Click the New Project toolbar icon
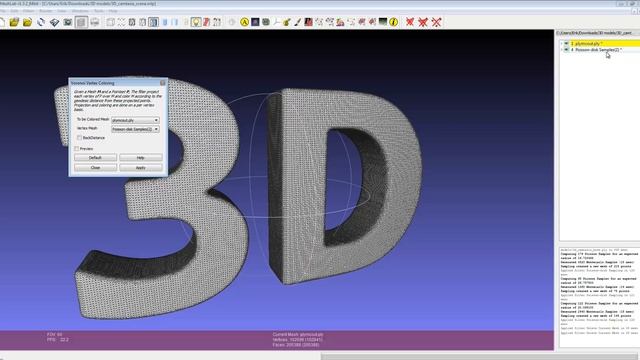The width and height of the screenshot is (640, 360). pos(2,22)
